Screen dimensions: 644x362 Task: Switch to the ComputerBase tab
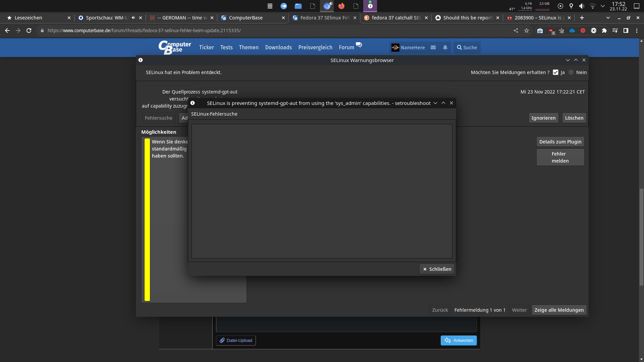pyautogui.click(x=246, y=18)
